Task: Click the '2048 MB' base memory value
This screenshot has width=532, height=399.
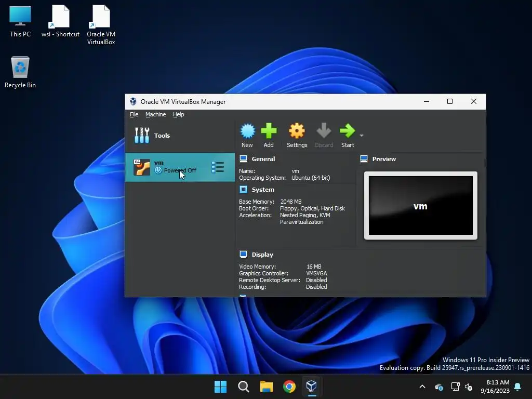Action: 291,202
